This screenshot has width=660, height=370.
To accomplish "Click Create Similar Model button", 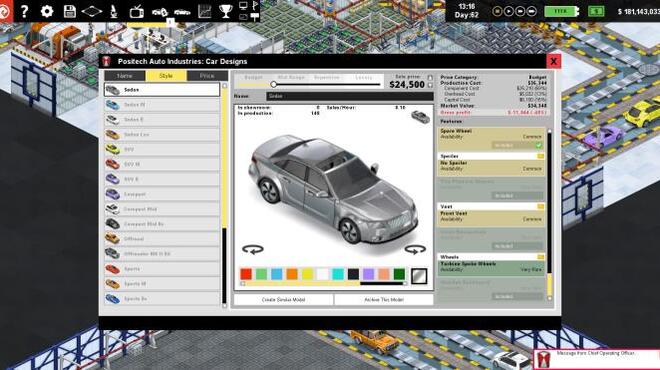I will coord(283,300).
